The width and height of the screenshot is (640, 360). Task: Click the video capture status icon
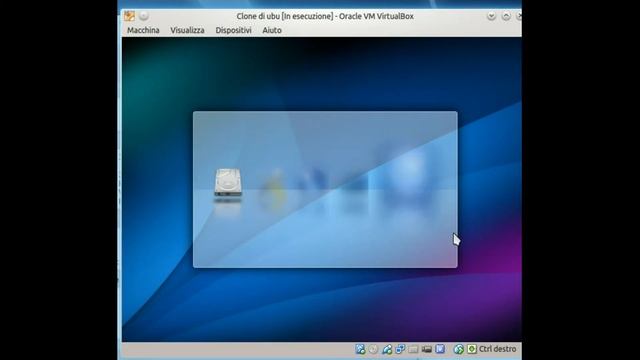point(427,349)
